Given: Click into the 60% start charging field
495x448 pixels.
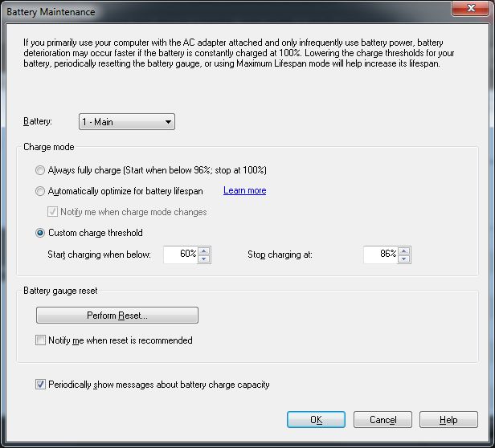Looking at the screenshot, I should (x=181, y=255).
